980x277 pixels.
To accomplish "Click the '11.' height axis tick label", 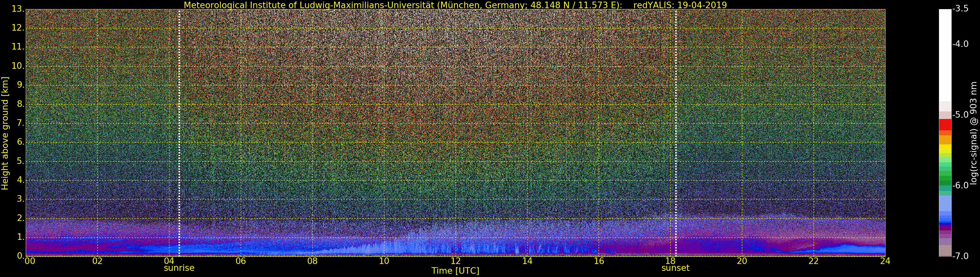I will (18, 47).
